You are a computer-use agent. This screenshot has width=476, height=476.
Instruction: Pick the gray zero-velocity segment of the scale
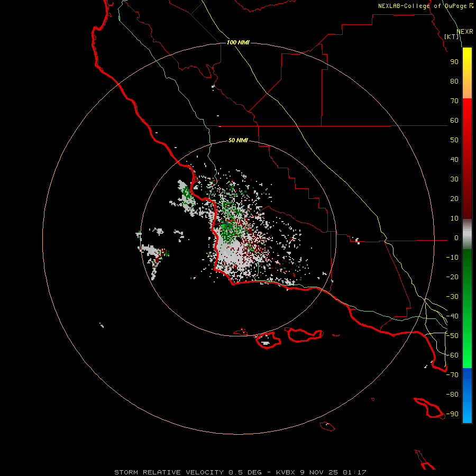point(467,234)
